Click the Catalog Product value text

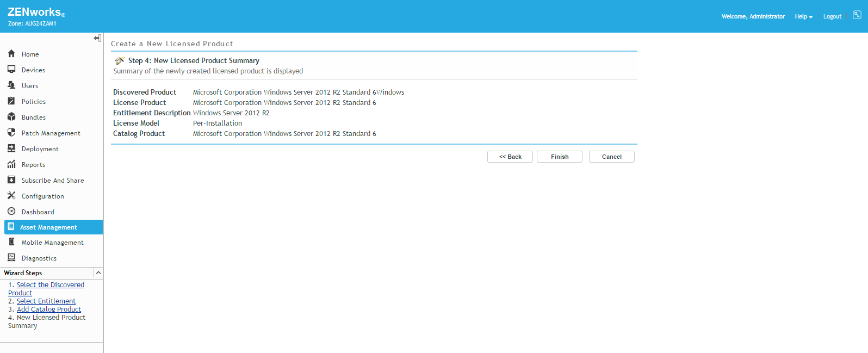tap(284, 133)
